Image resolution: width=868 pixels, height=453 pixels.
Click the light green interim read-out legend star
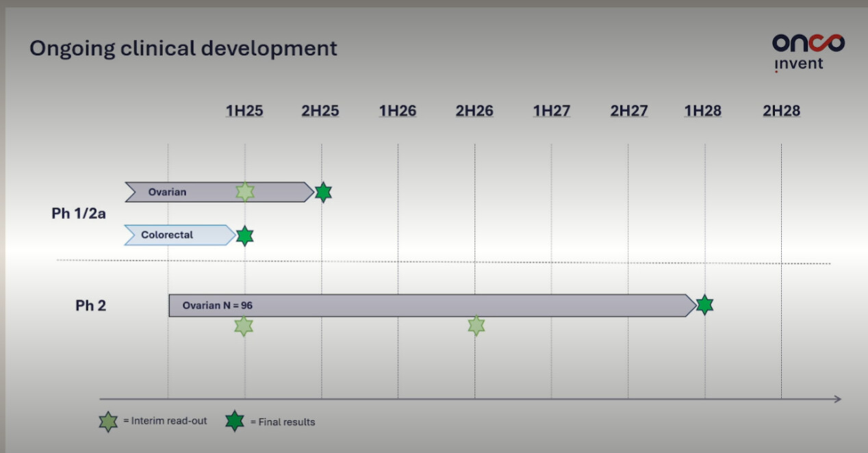[108, 422]
